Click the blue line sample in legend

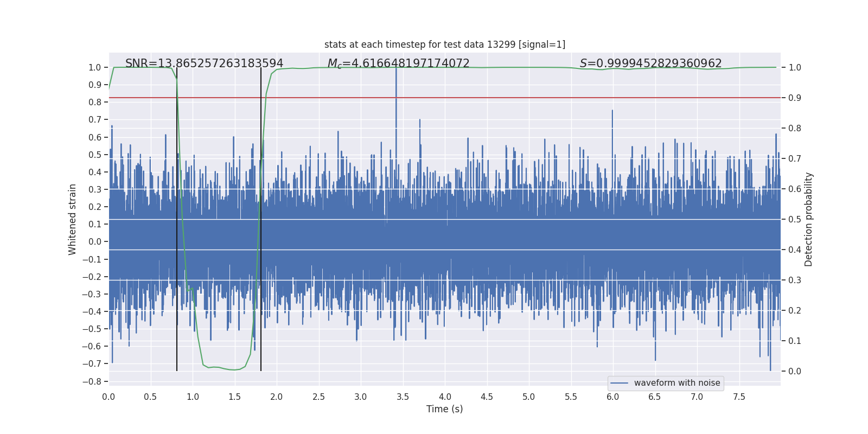[619, 383]
